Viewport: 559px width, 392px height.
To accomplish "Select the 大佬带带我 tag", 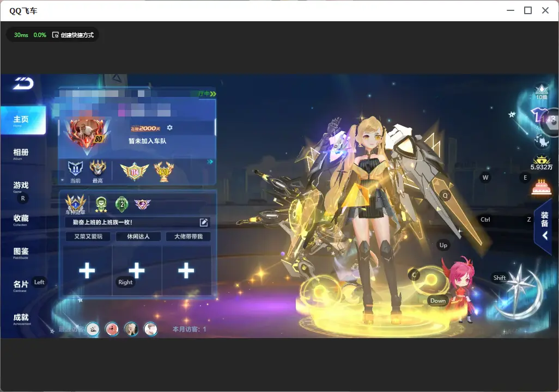I will [x=188, y=237].
